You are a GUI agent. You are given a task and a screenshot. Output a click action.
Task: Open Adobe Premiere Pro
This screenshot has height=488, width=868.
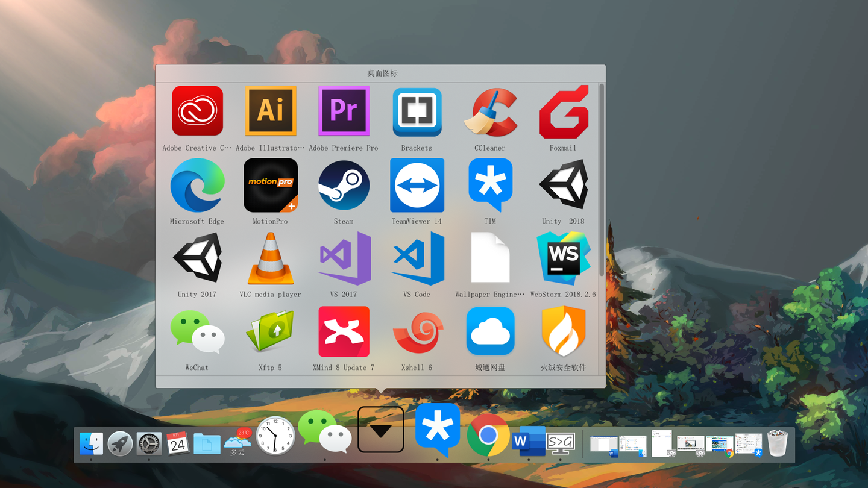344,111
